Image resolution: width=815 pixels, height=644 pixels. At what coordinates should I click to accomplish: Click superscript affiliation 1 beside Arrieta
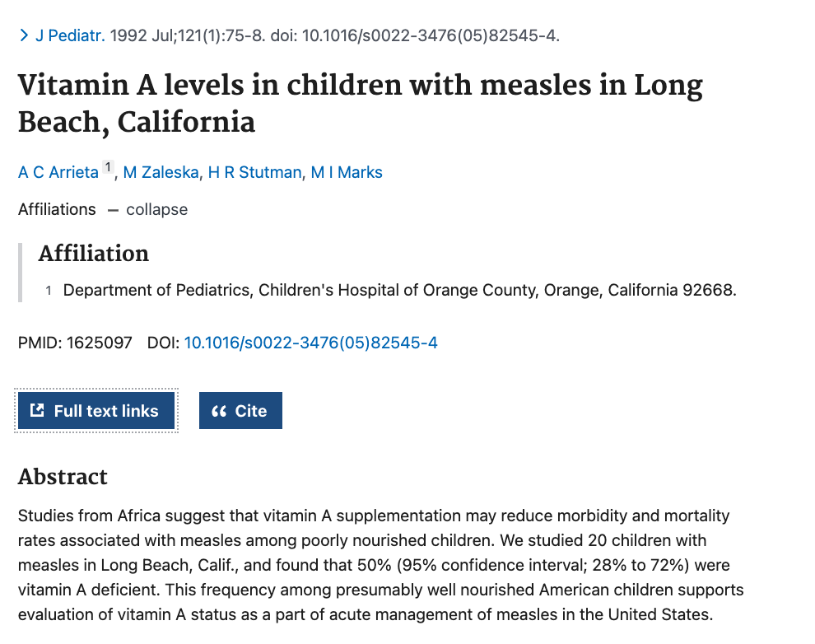click(107, 168)
